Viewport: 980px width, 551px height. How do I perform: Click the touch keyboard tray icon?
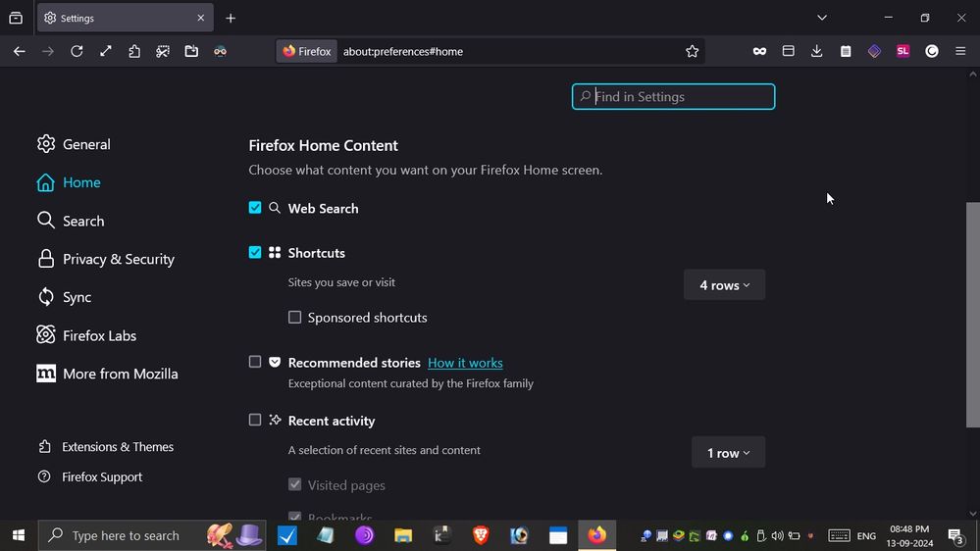839,536
